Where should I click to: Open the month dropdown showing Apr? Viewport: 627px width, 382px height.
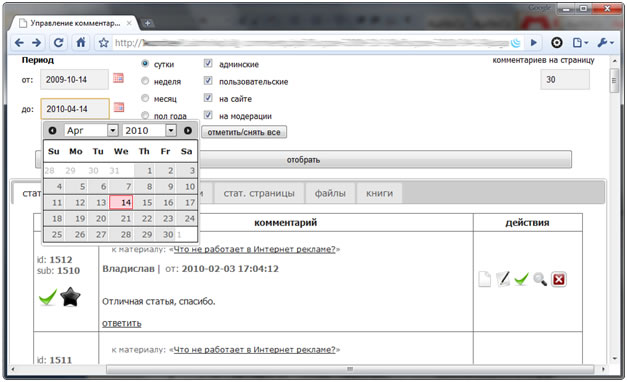point(91,130)
